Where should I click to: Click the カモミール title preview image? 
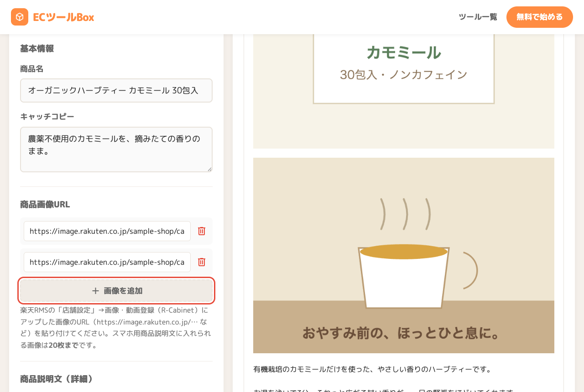(x=404, y=91)
